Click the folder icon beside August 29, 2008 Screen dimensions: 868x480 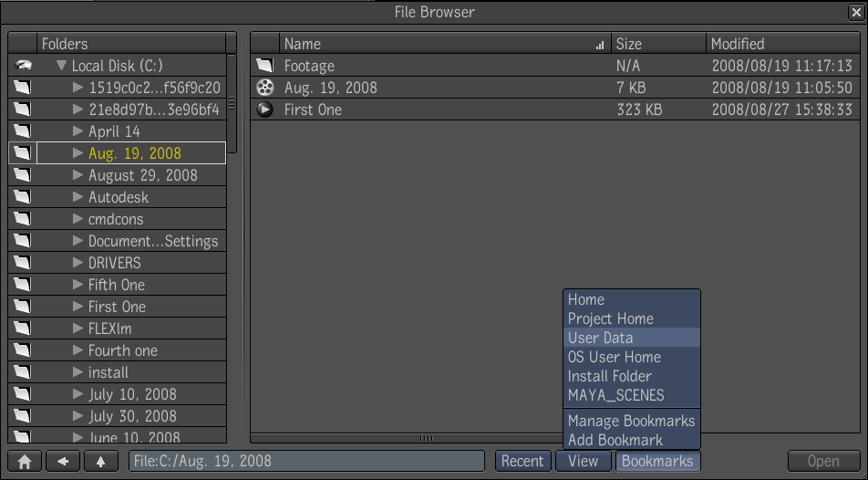pos(22,175)
